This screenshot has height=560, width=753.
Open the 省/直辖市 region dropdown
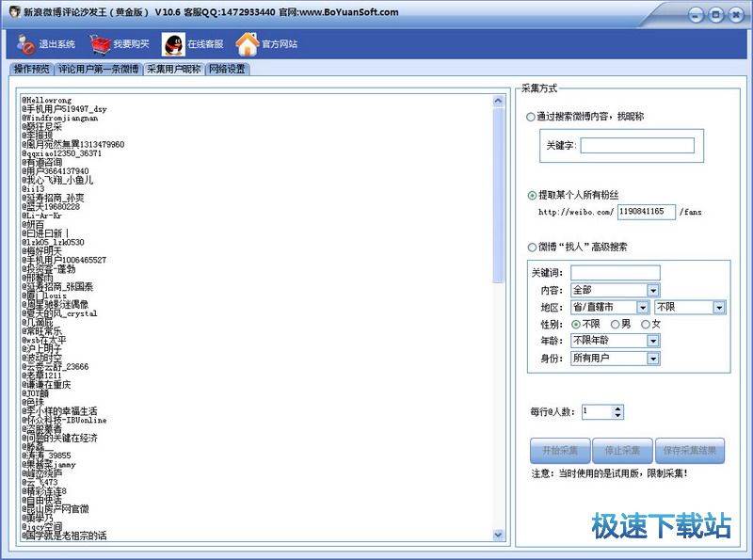click(x=643, y=308)
